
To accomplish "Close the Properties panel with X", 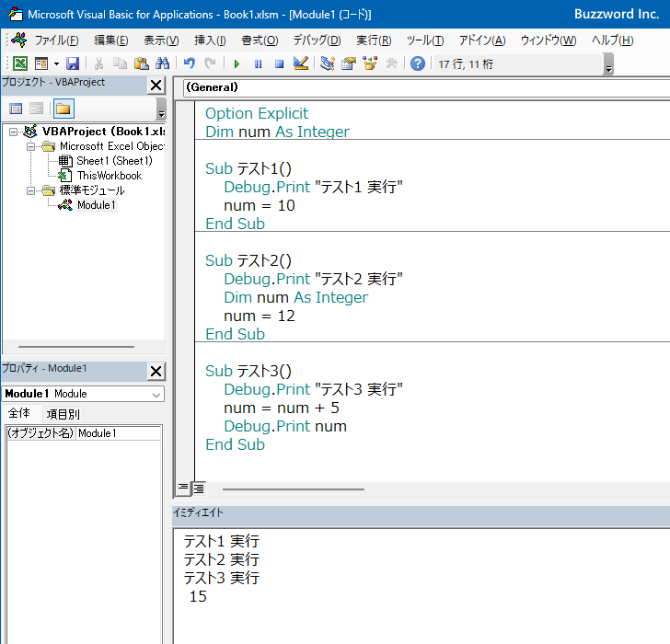I will pos(156,371).
